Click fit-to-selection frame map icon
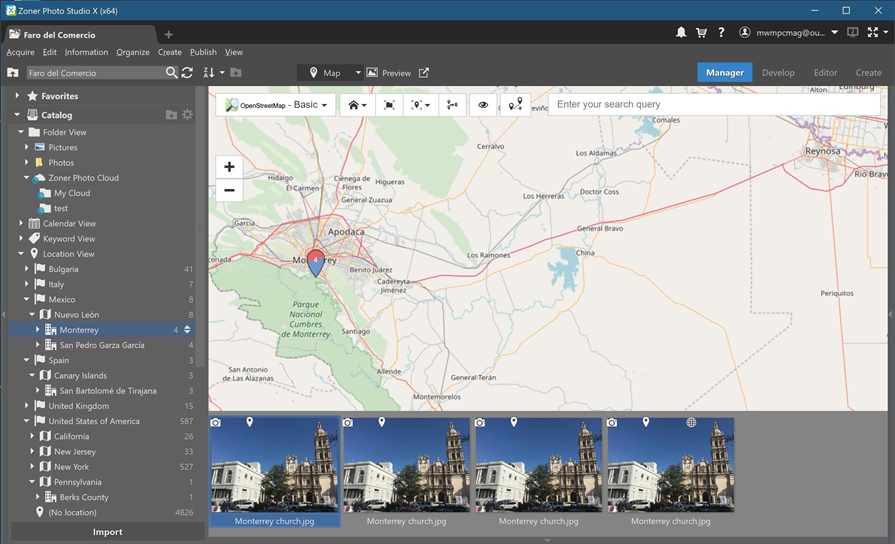895x544 pixels. [389, 105]
